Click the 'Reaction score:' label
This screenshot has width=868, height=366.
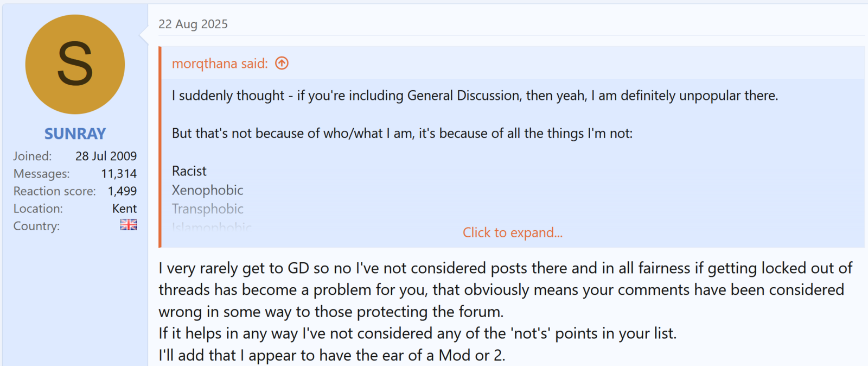55,191
